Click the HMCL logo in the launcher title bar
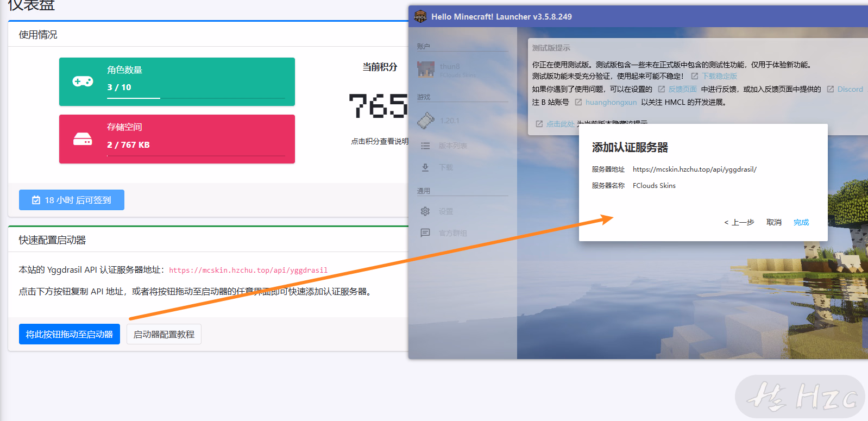This screenshot has height=421, width=868. (x=420, y=16)
